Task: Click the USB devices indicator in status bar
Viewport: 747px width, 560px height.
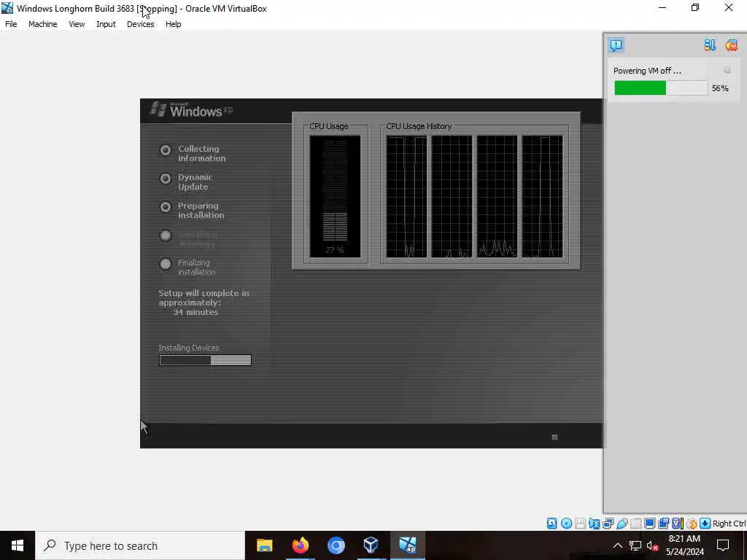Action: [x=622, y=524]
